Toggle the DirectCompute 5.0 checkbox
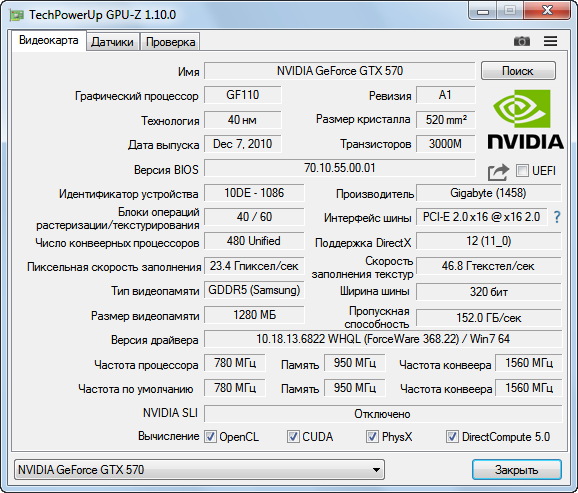This screenshot has width=578, height=493. (452, 437)
